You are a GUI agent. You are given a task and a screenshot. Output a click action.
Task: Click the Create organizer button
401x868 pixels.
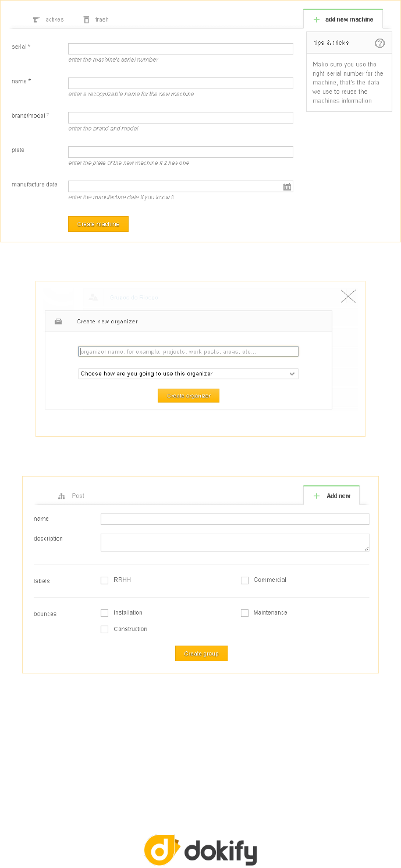[x=188, y=396]
